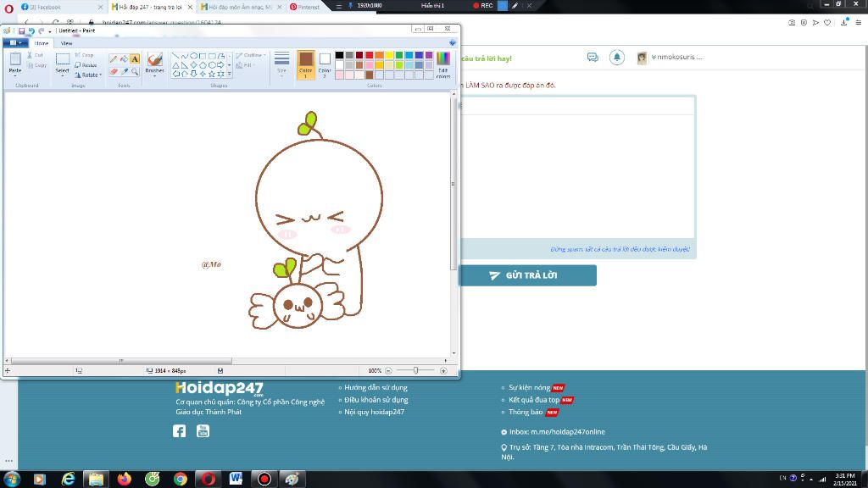Click the Redo arrow in Paint title bar
The image size is (868, 488).
[x=41, y=31]
